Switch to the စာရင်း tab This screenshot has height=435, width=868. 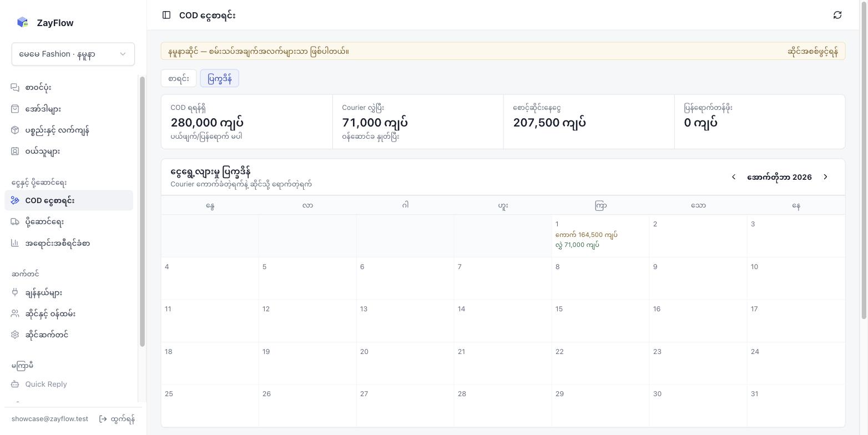click(179, 78)
